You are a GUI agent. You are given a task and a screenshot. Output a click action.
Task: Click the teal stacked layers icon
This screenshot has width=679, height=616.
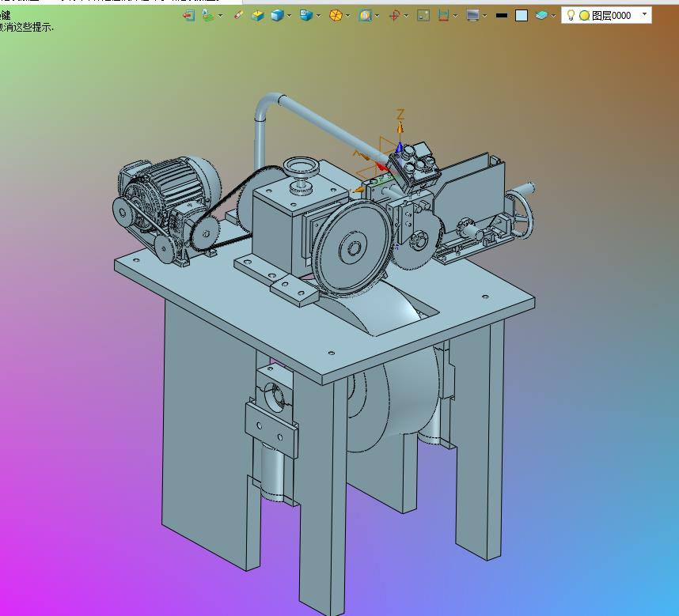(x=541, y=16)
